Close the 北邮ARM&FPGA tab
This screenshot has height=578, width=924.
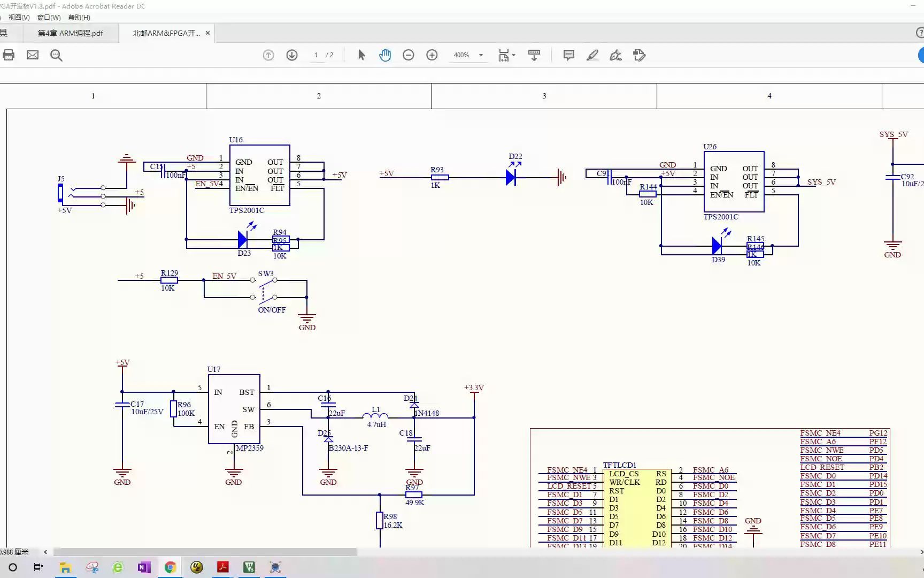[x=207, y=33]
